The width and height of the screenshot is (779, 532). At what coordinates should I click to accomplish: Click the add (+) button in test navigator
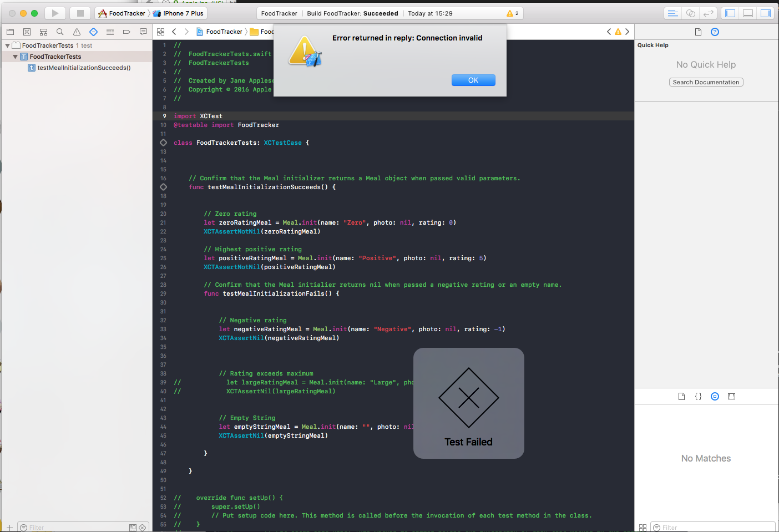(9, 528)
